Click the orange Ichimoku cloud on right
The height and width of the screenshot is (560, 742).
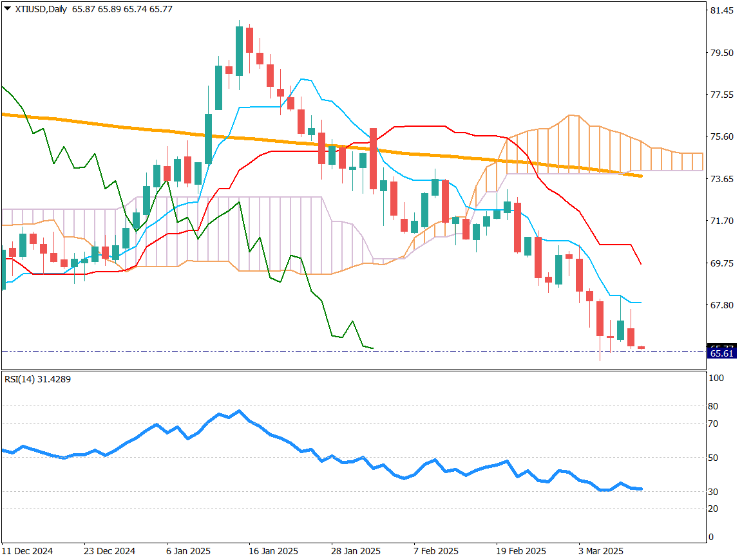580,145
